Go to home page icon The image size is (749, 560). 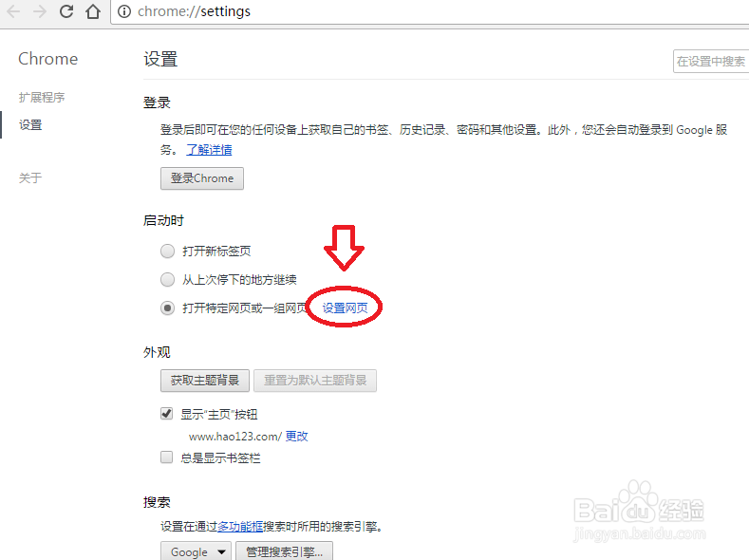93,11
